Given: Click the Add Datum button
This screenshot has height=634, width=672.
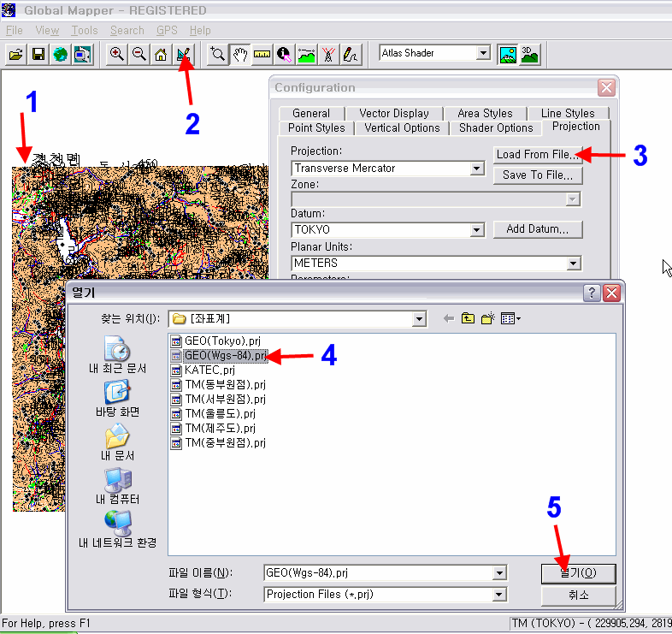Looking at the screenshot, I should coord(538,229).
